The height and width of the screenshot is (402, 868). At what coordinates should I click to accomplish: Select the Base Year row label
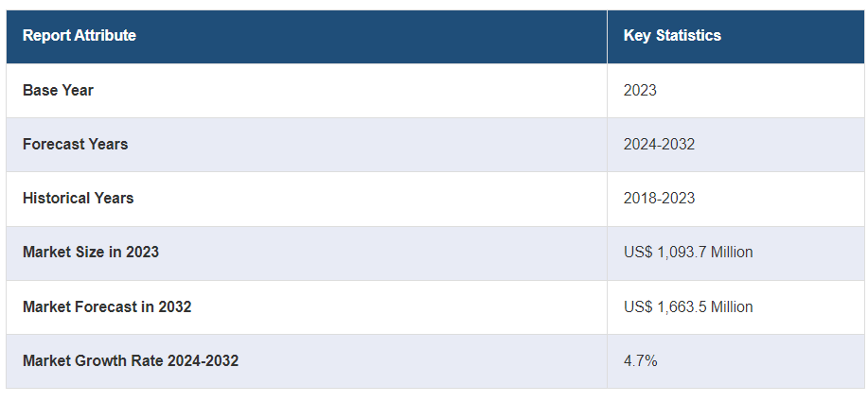58,91
